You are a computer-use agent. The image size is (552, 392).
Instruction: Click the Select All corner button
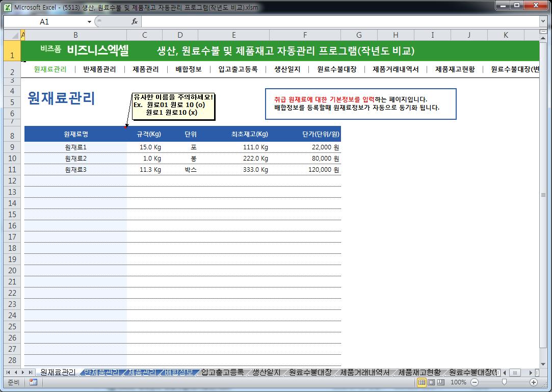pos(12,35)
